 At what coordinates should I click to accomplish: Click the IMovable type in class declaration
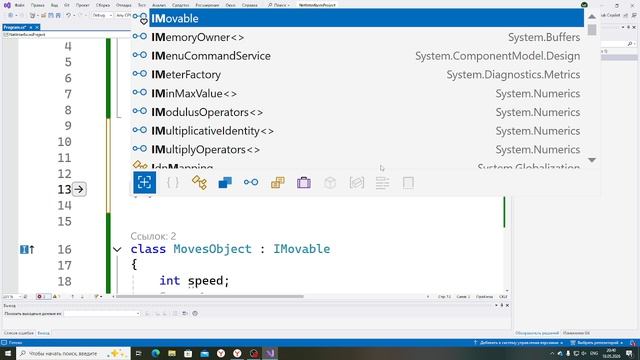[x=302, y=249]
